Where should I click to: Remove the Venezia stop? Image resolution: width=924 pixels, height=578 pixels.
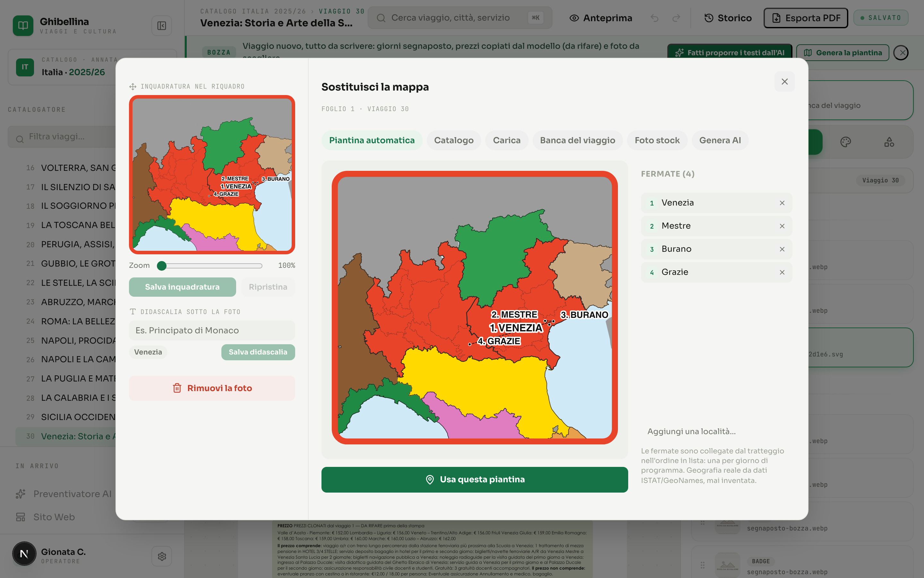click(x=782, y=203)
